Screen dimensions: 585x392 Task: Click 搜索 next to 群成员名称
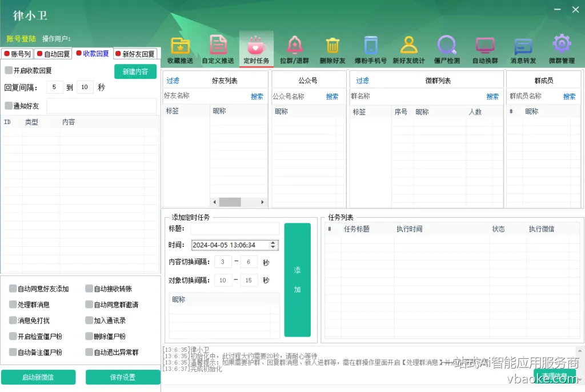[x=570, y=97]
